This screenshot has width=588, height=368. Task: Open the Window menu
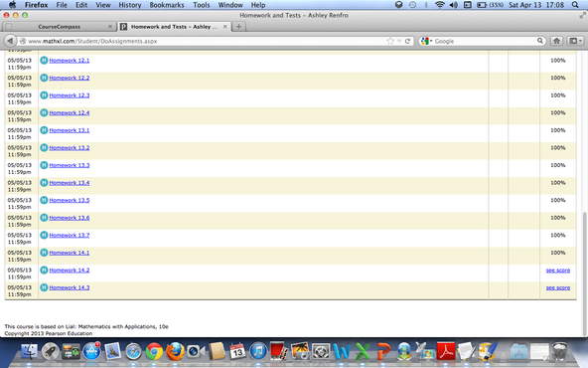(230, 5)
